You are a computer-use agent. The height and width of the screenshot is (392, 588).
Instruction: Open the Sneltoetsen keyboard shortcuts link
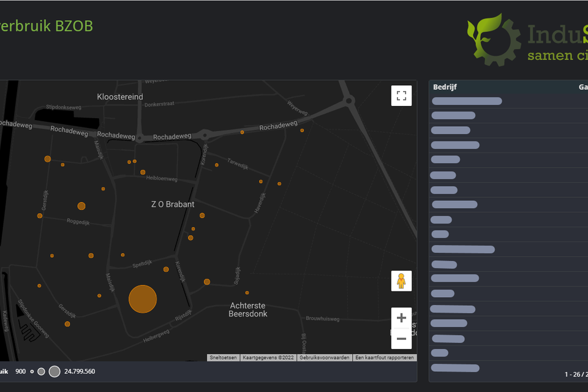click(x=223, y=358)
